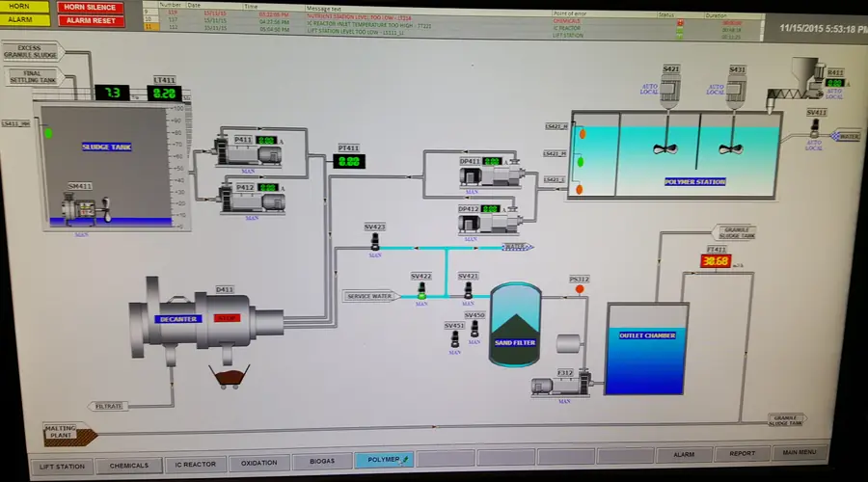Select sludge pump P411 icon
868x482 pixels.
(x=248, y=151)
